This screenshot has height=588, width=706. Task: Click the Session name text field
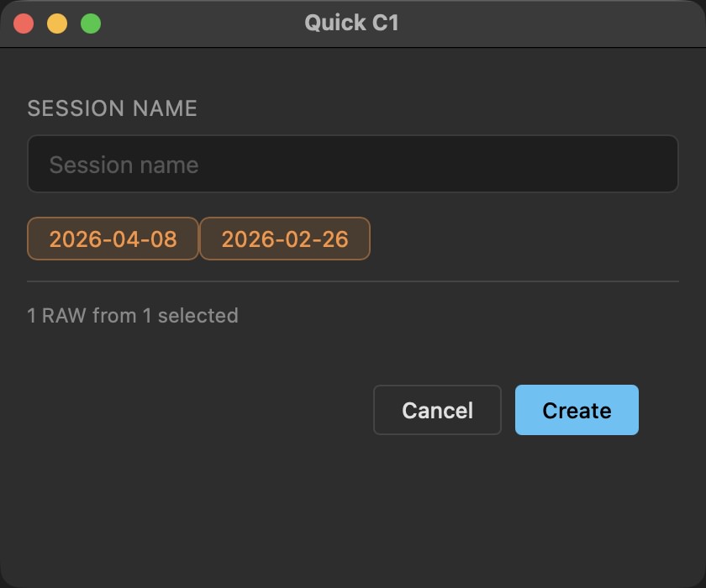[352, 164]
